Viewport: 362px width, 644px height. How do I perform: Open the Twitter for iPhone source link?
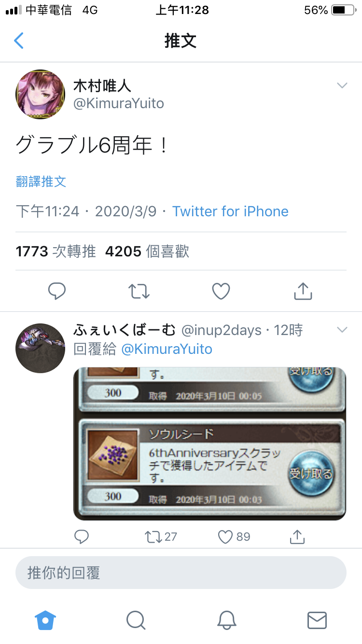pyautogui.click(x=230, y=211)
